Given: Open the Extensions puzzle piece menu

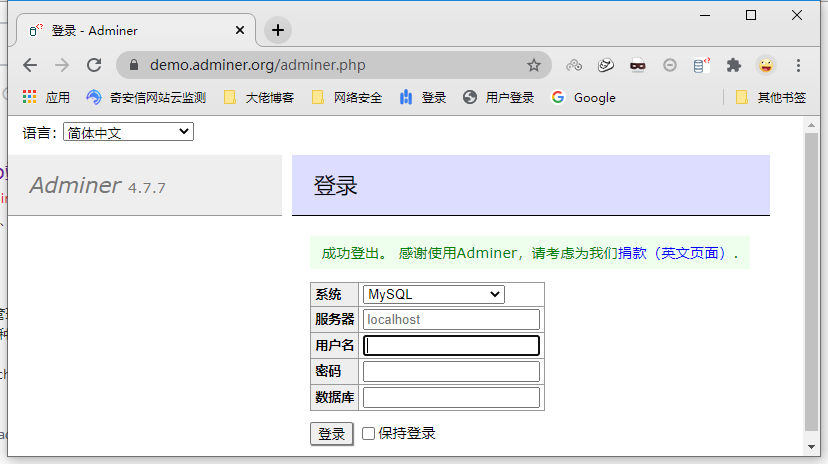Looking at the screenshot, I should click(x=733, y=65).
